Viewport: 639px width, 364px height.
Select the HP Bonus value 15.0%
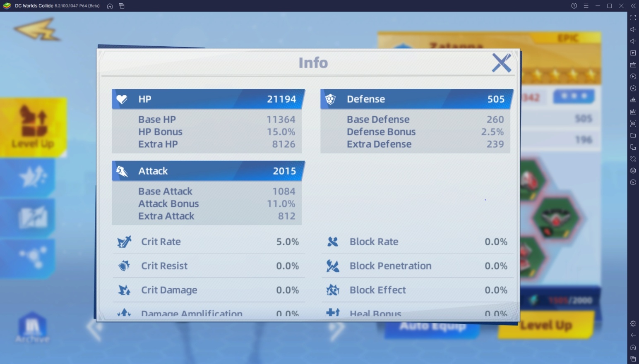[x=281, y=132]
